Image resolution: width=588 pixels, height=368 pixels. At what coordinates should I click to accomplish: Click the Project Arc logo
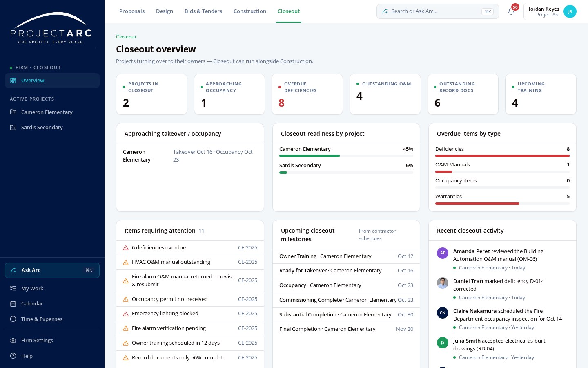point(51,28)
